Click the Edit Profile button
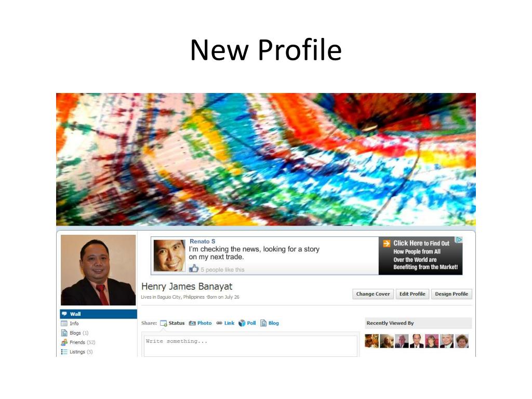 [x=412, y=294]
